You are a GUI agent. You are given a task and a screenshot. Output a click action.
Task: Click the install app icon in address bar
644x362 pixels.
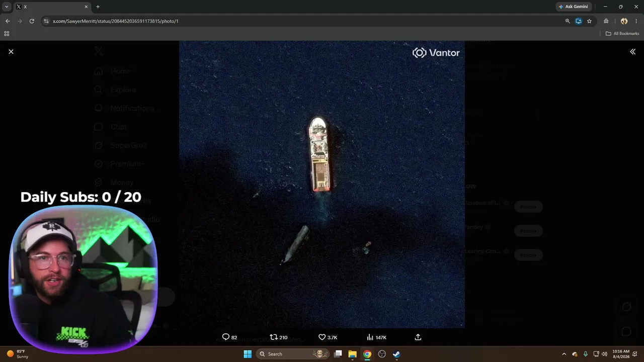(579, 21)
